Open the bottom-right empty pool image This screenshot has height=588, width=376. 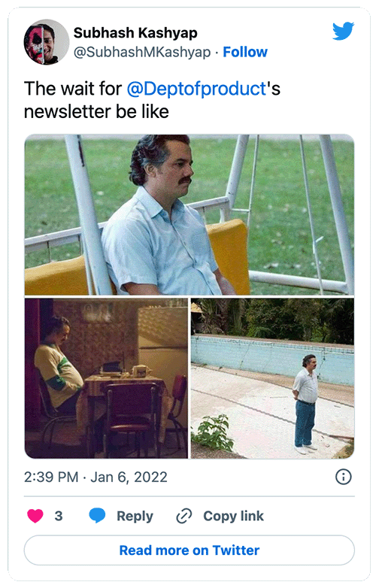coord(272,378)
